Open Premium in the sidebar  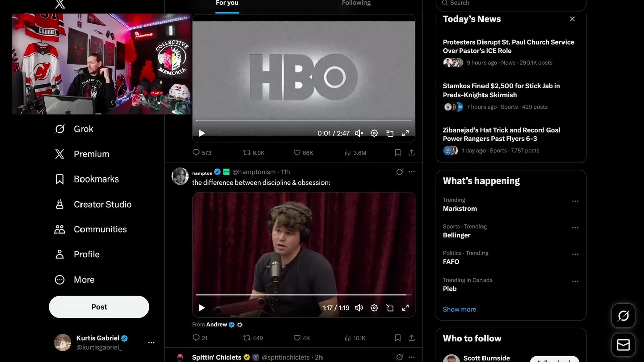pyautogui.click(x=82, y=154)
